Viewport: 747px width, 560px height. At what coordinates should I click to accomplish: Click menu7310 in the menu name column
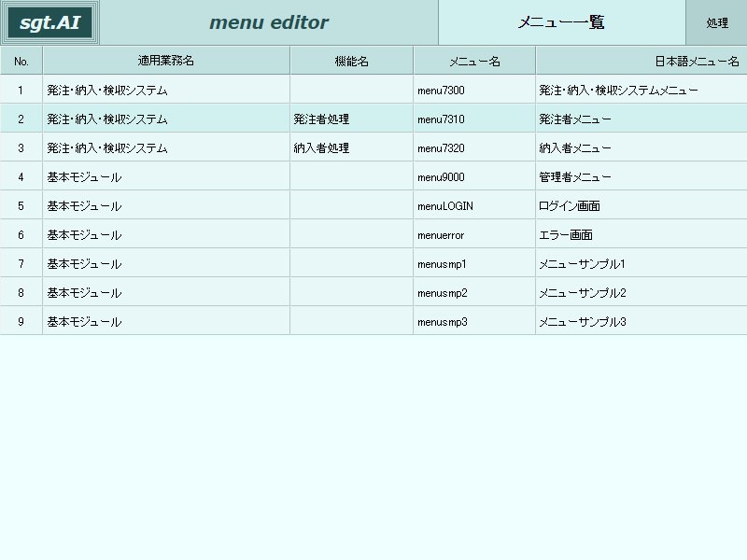474,119
